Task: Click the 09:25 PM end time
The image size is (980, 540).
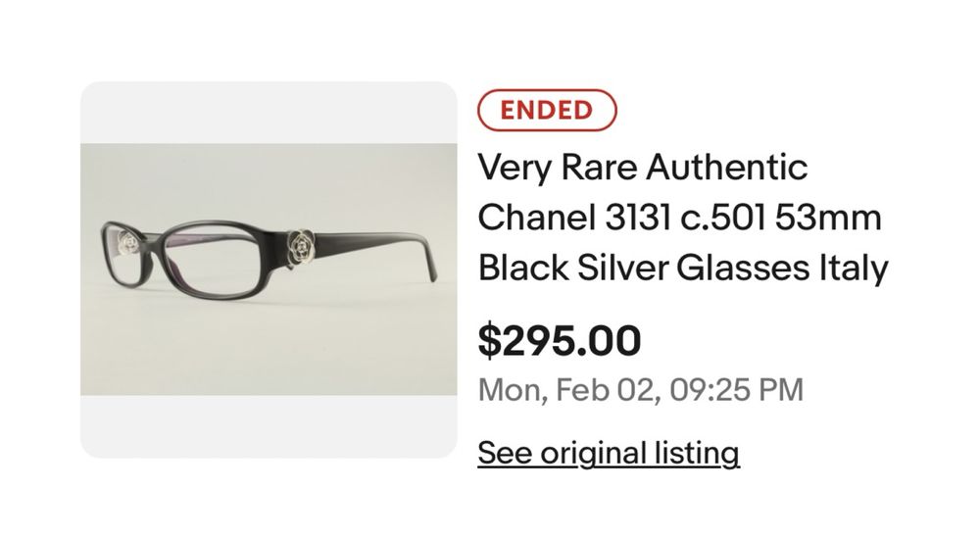Action: tap(736, 390)
